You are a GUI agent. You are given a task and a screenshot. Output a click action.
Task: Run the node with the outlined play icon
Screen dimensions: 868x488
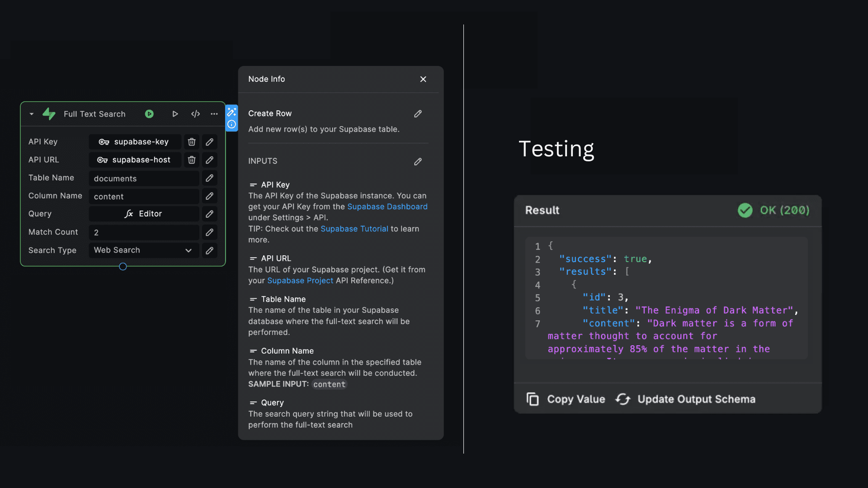click(175, 114)
